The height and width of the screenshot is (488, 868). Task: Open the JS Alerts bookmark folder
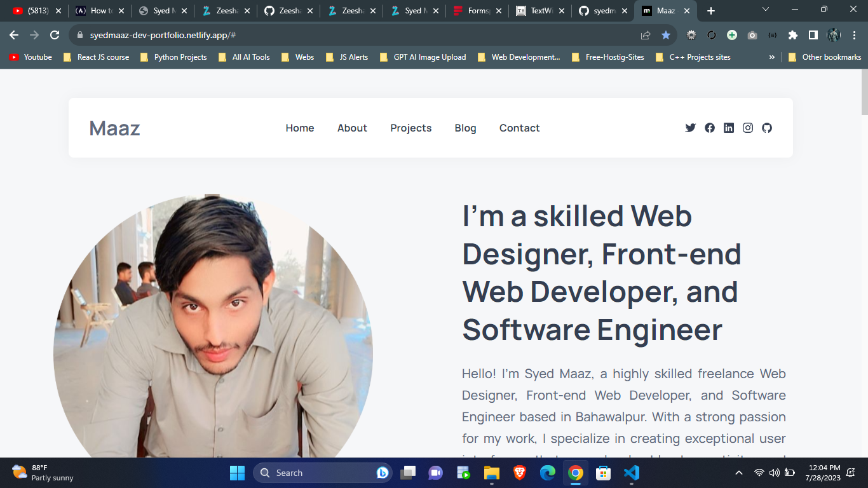point(347,57)
